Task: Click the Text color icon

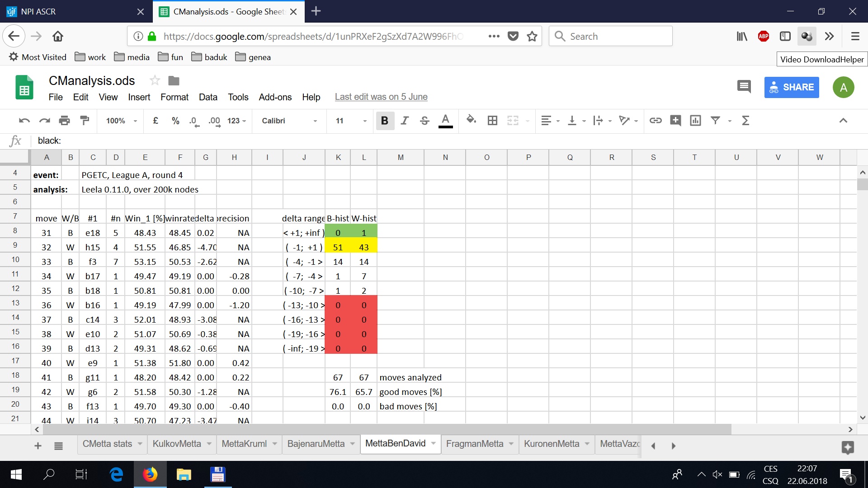Action: pos(445,121)
